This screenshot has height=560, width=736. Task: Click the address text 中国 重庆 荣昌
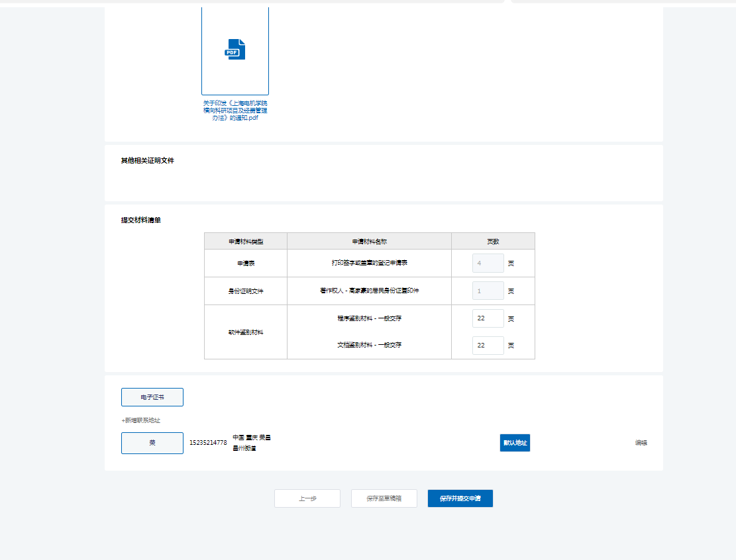252,438
